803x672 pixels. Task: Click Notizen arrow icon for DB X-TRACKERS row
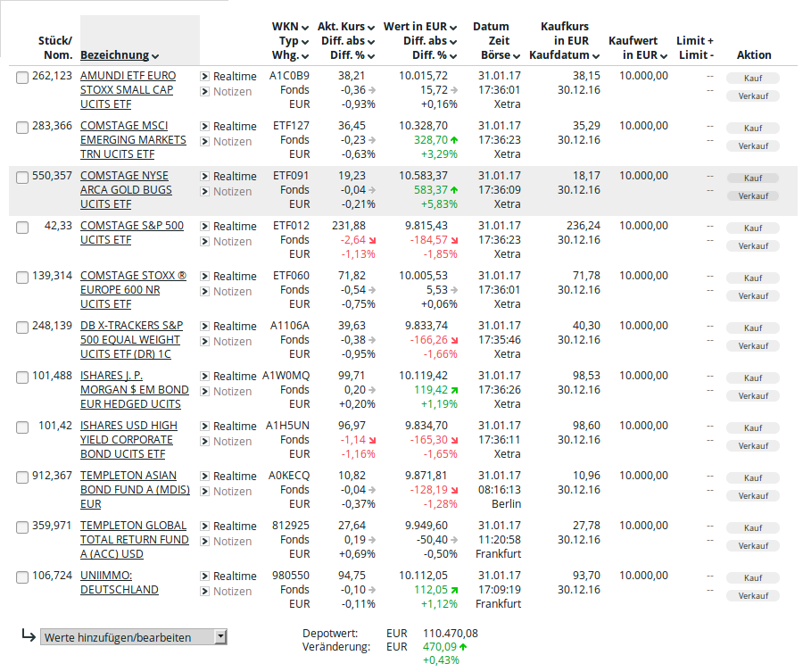click(x=205, y=342)
